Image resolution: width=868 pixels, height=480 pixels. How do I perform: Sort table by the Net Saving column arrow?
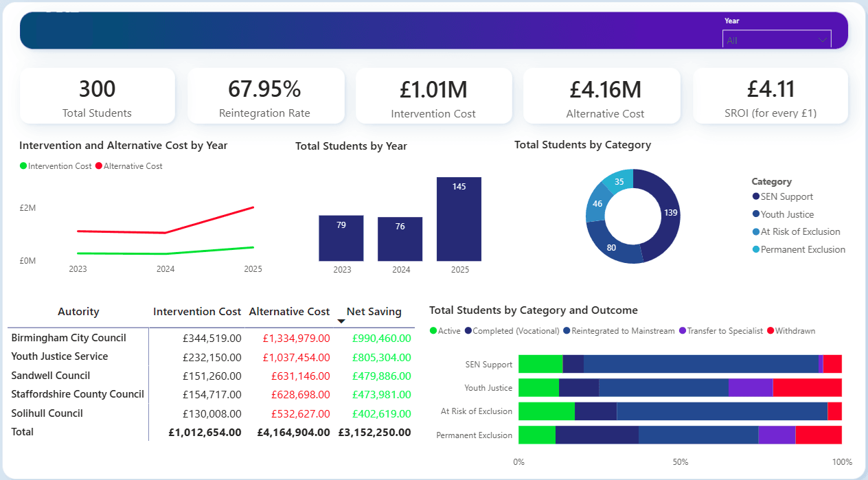pos(341,321)
